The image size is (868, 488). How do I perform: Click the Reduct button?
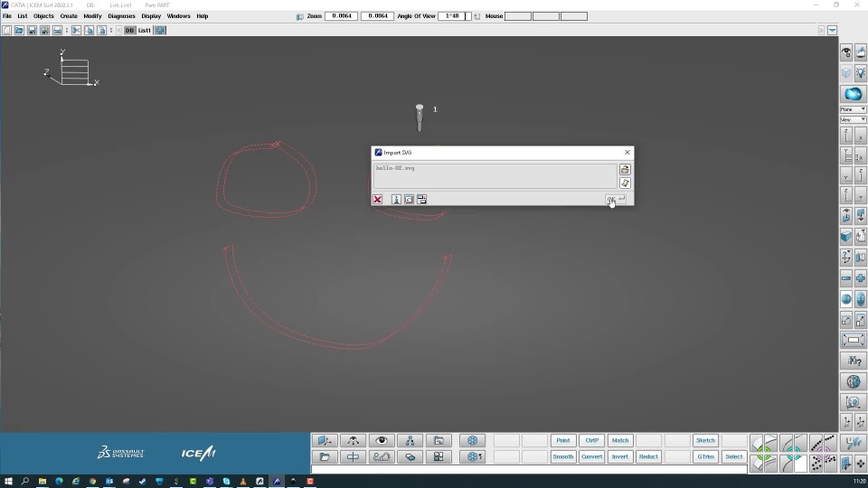[x=649, y=457]
